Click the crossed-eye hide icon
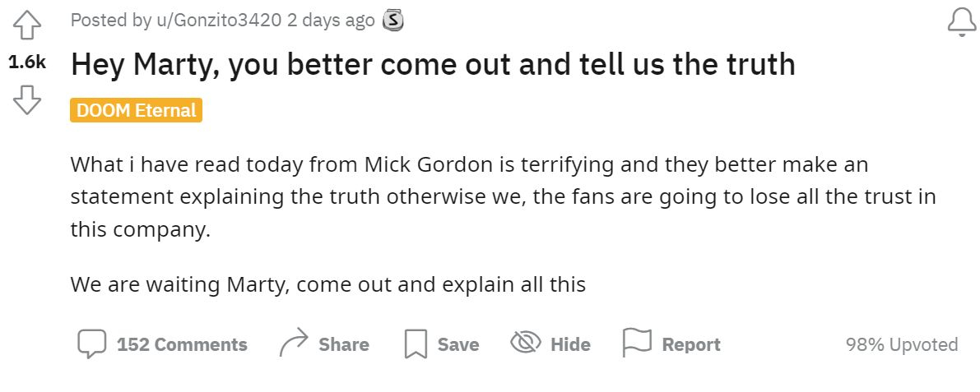The image size is (980, 392). (525, 343)
